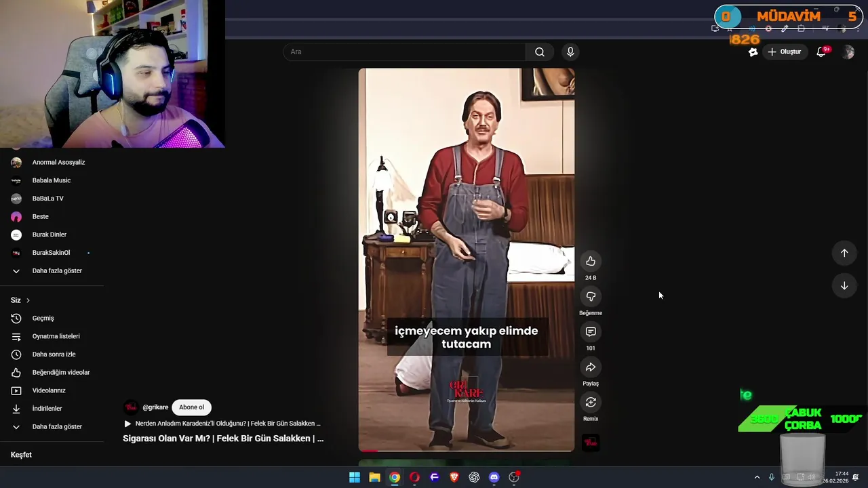The width and height of the screenshot is (868, 488).
Task: Open the Siz section chevron
Action: tap(28, 300)
